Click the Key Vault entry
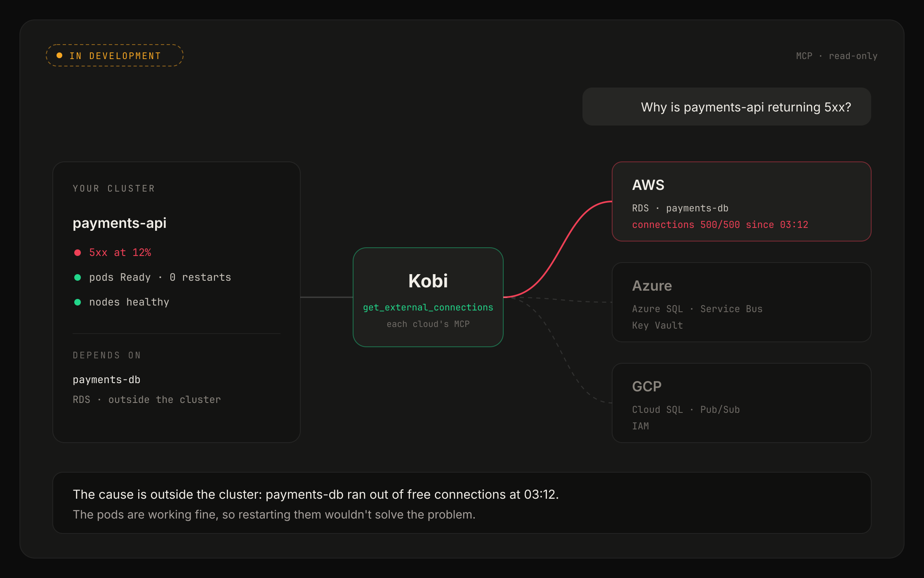The image size is (924, 578). pos(658,326)
